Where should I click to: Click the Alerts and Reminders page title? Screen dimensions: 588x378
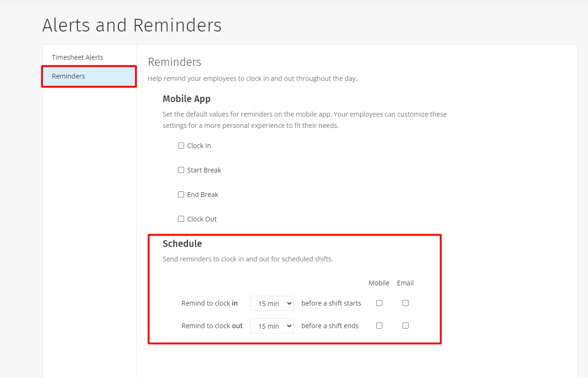[132, 25]
